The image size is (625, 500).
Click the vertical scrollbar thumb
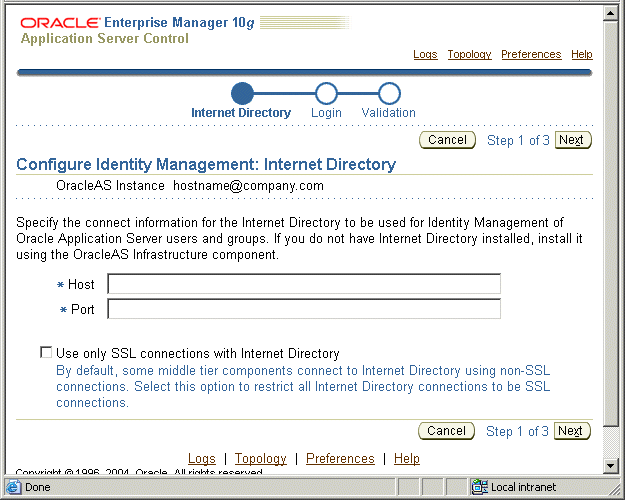611,224
